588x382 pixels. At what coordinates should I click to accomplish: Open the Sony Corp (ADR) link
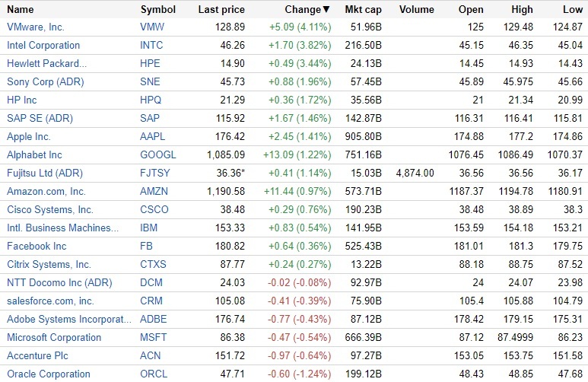coord(45,81)
